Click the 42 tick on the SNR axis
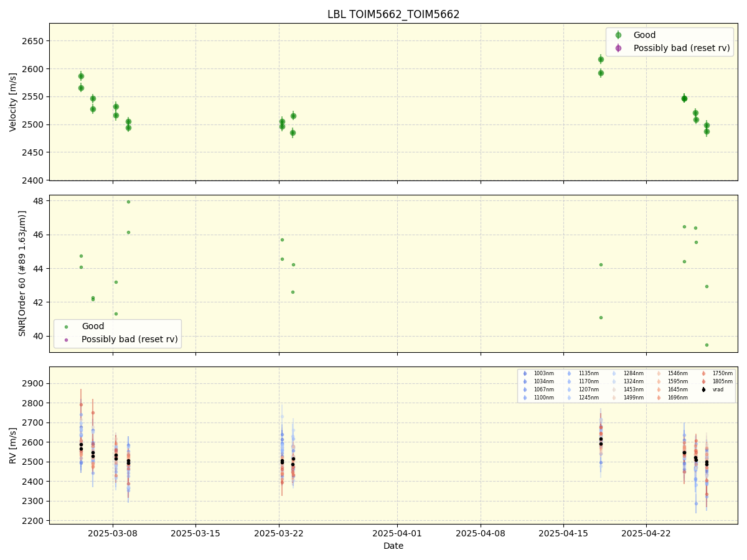Screen dimensions: 747x560 tap(39, 302)
